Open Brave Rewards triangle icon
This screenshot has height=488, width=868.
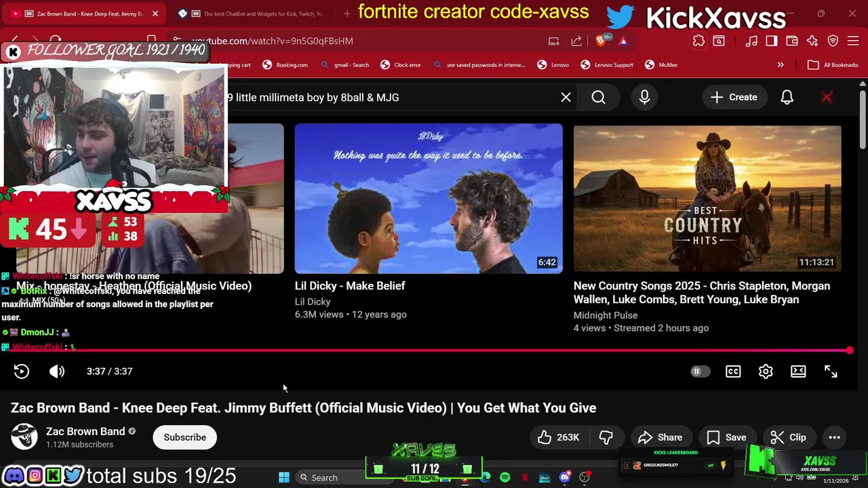coord(623,41)
